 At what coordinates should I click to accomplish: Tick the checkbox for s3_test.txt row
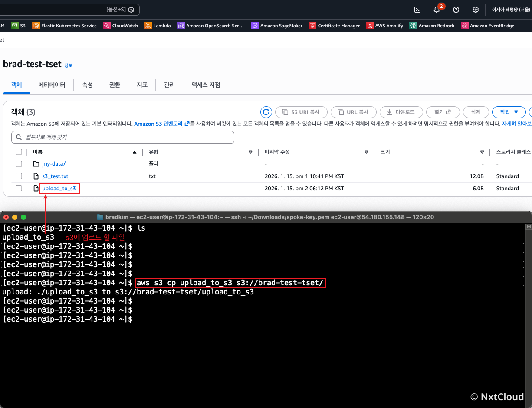pos(19,176)
